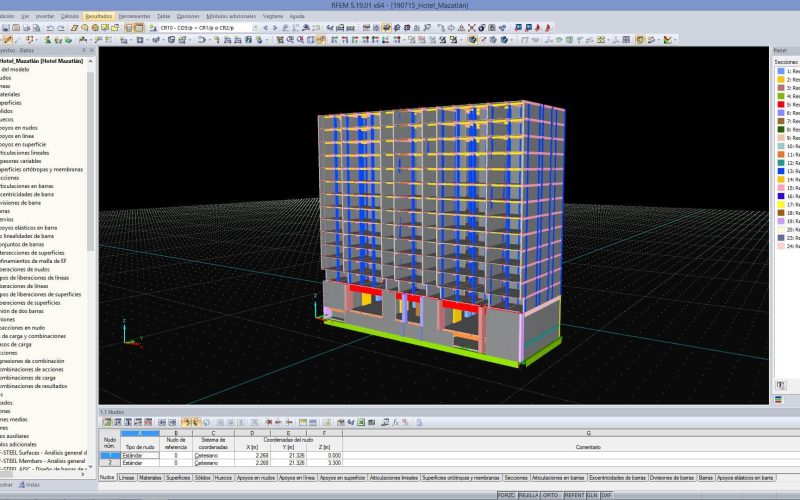Click the Undo arrow in toolbar

[x=50, y=28]
